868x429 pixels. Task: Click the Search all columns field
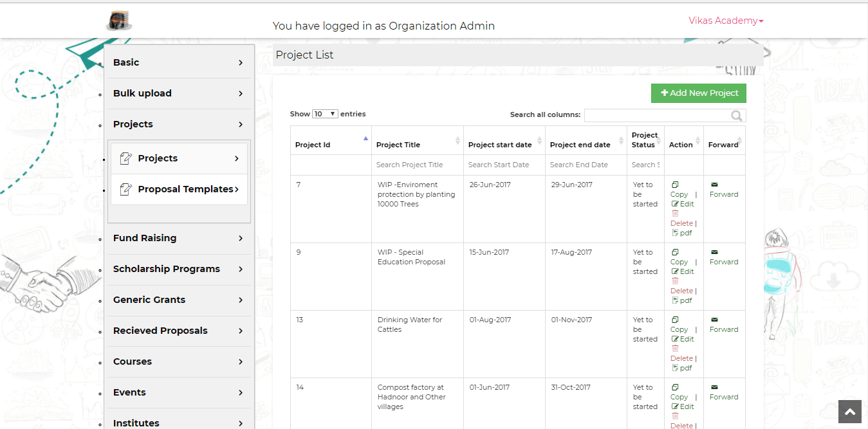pyautogui.click(x=657, y=115)
